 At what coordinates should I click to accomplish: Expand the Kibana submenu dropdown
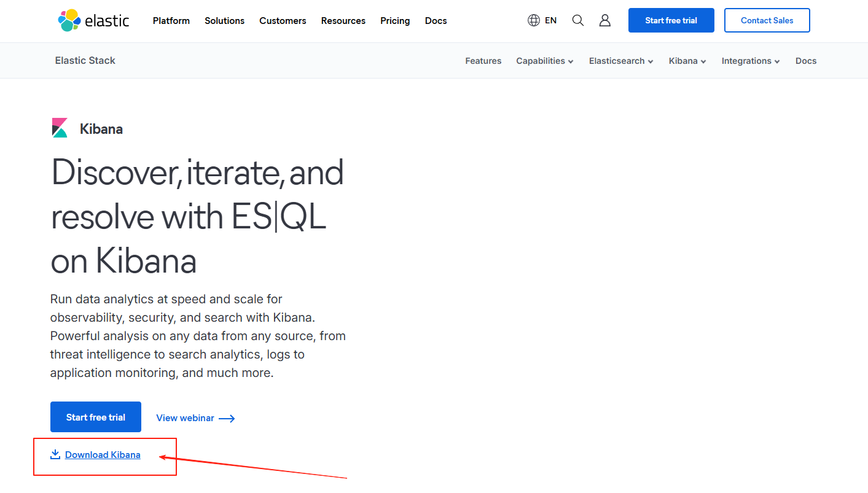(x=687, y=61)
